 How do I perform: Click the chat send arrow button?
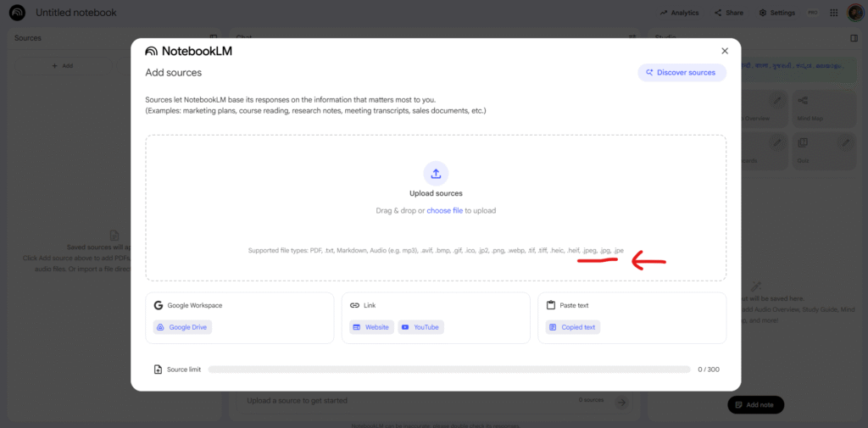point(621,402)
